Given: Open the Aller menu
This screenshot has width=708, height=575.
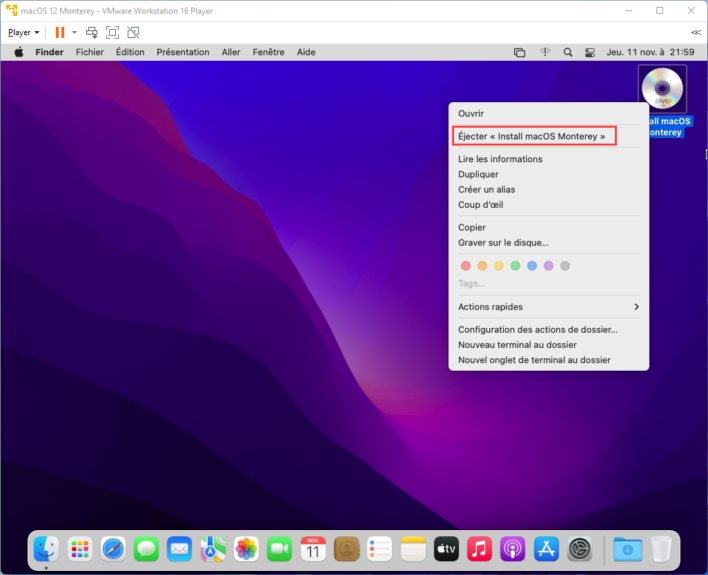Looking at the screenshot, I should (231, 52).
